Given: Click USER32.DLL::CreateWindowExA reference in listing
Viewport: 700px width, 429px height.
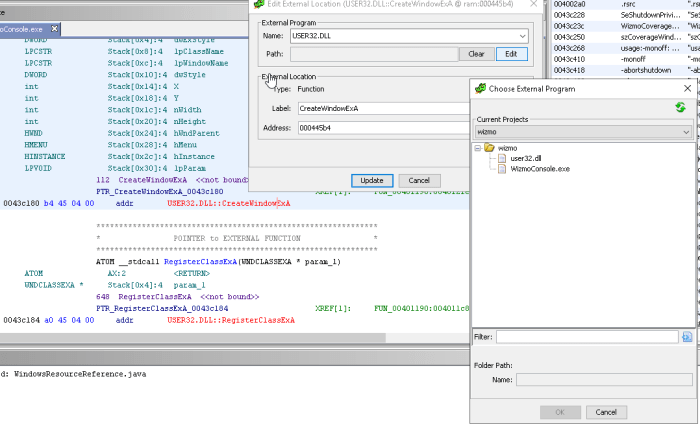Looking at the screenshot, I should [229, 204].
